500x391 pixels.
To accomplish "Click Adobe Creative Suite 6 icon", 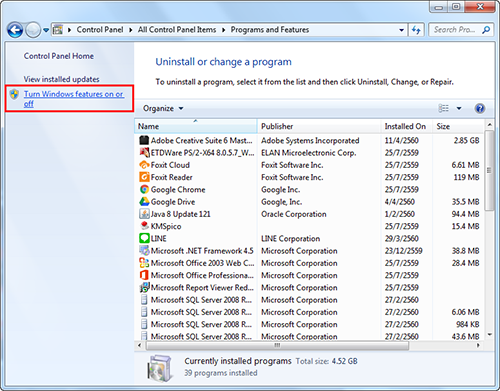I will 144,140.
